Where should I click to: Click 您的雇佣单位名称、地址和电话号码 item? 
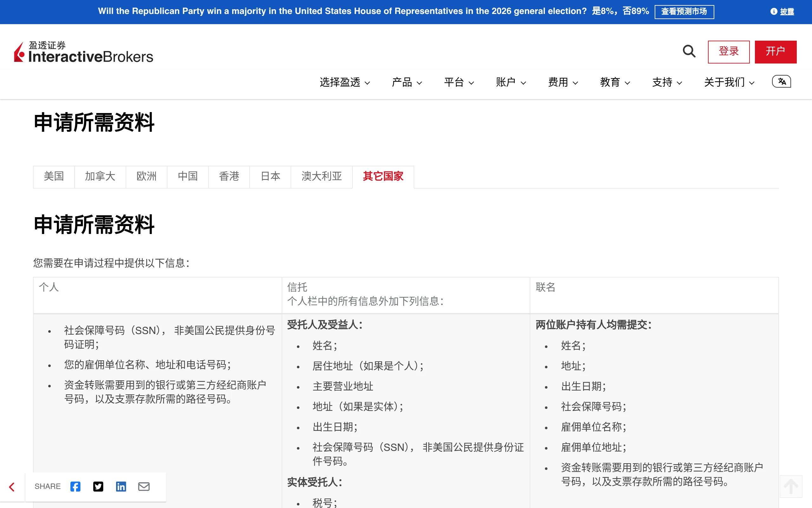click(x=147, y=365)
